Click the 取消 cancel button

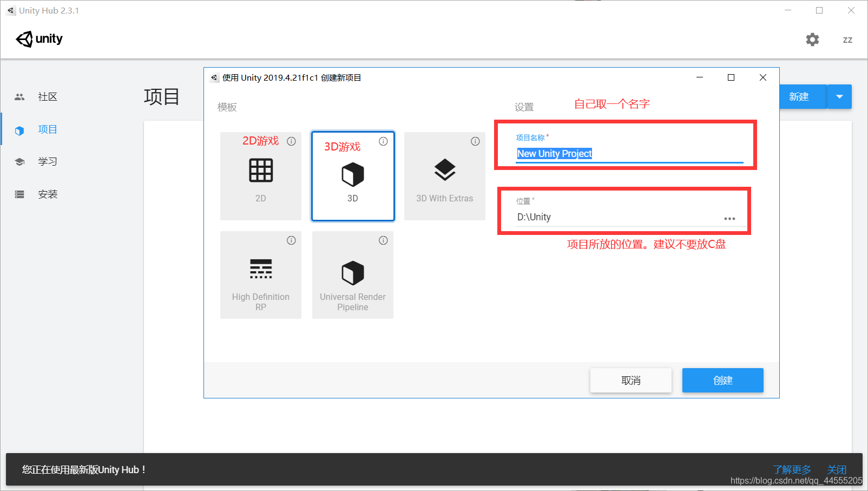631,381
